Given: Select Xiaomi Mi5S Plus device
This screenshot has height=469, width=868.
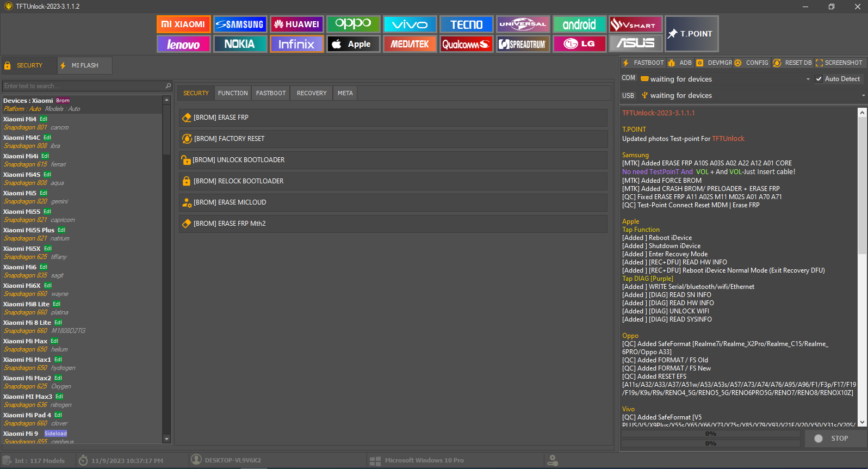Looking at the screenshot, I should click(x=82, y=234).
